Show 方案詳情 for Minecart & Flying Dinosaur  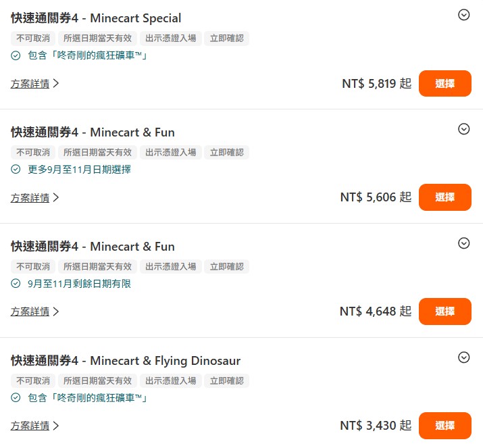(34, 426)
